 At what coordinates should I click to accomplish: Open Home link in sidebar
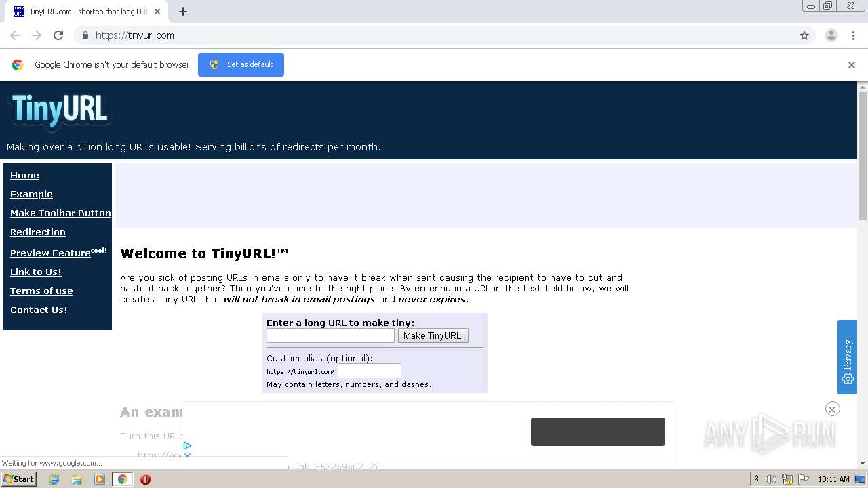(24, 175)
